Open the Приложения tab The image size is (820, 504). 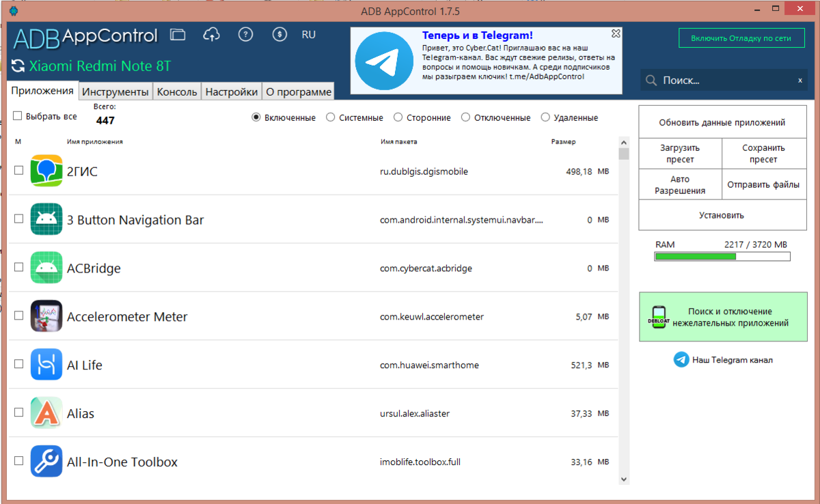point(42,91)
